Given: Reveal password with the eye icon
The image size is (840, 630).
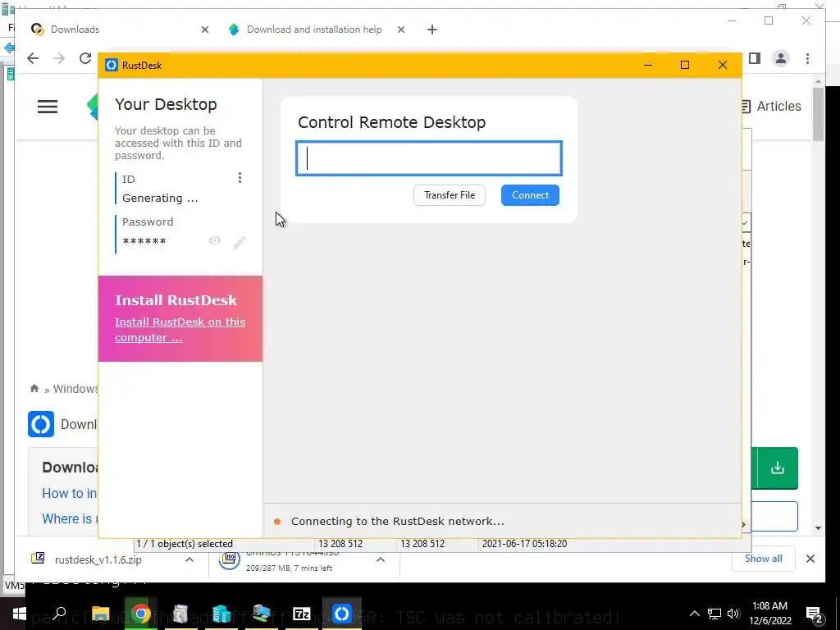Looking at the screenshot, I should pos(215,240).
